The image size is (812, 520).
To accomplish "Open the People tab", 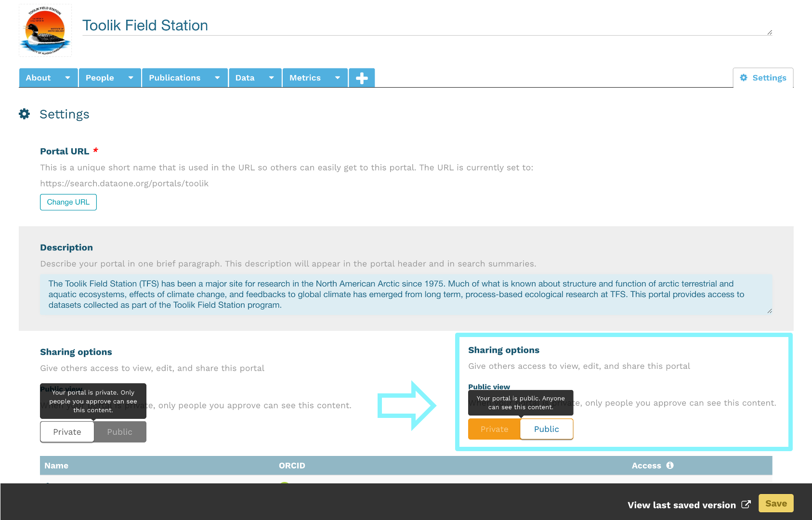I will pos(100,78).
